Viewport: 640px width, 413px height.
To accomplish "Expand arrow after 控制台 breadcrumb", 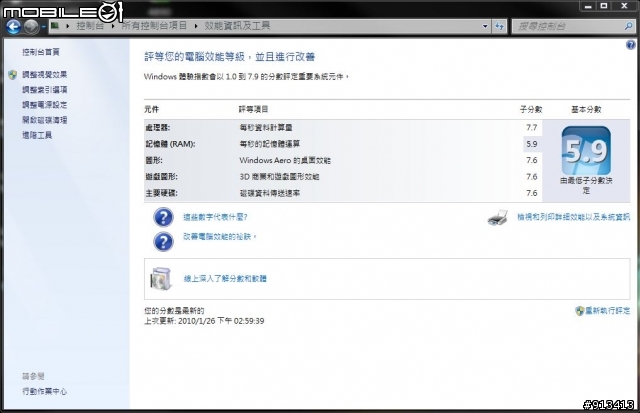I will (x=113, y=27).
